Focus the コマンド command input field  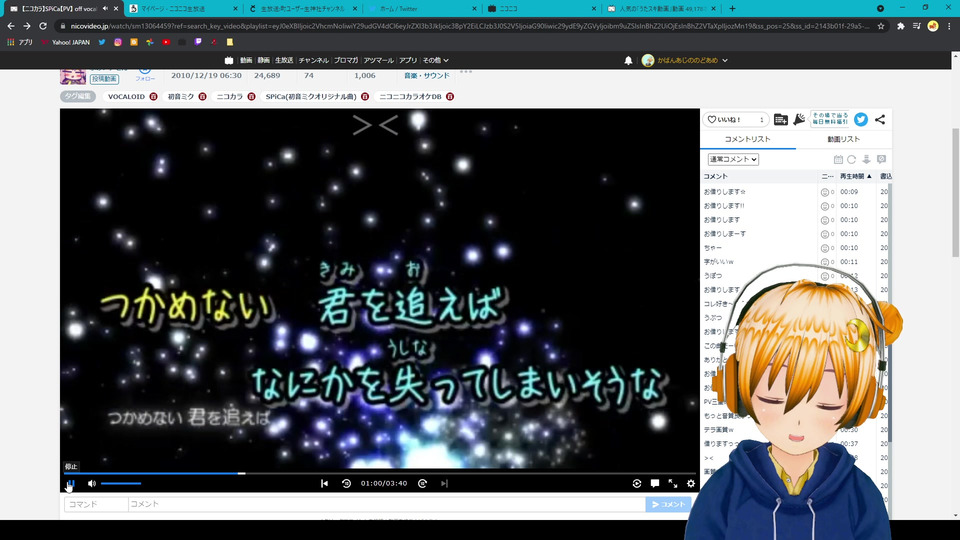tap(96, 504)
